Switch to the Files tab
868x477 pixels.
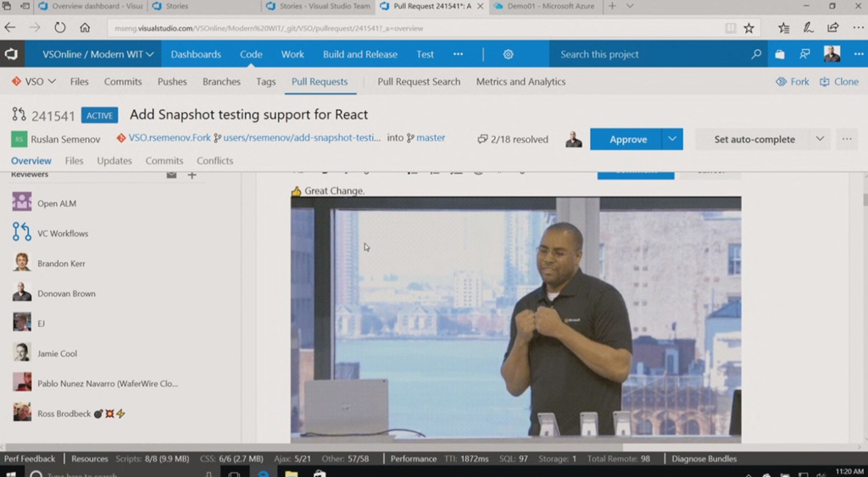(75, 161)
